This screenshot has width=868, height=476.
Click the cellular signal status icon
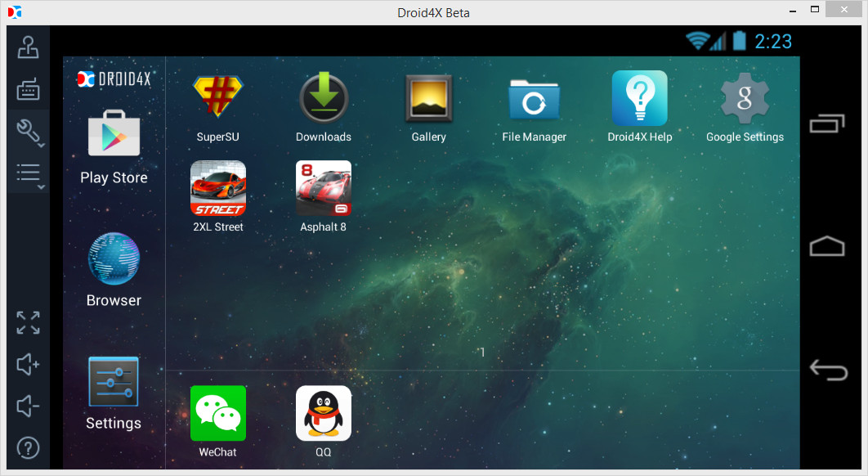pyautogui.click(x=718, y=41)
